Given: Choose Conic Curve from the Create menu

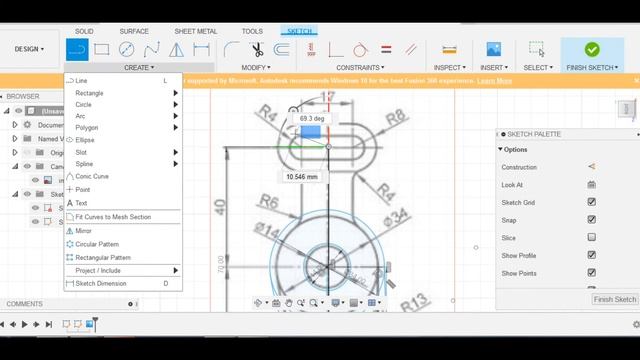Looking at the screenshot, I should (123, 176).
